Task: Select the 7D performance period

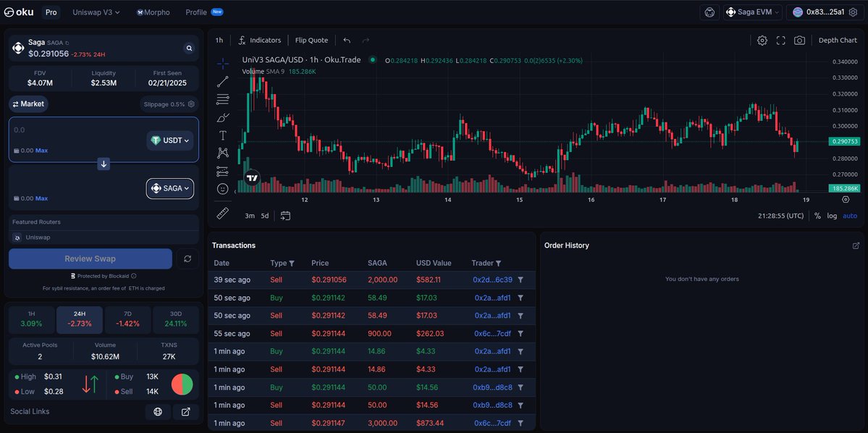Action: tap(127, 319)
